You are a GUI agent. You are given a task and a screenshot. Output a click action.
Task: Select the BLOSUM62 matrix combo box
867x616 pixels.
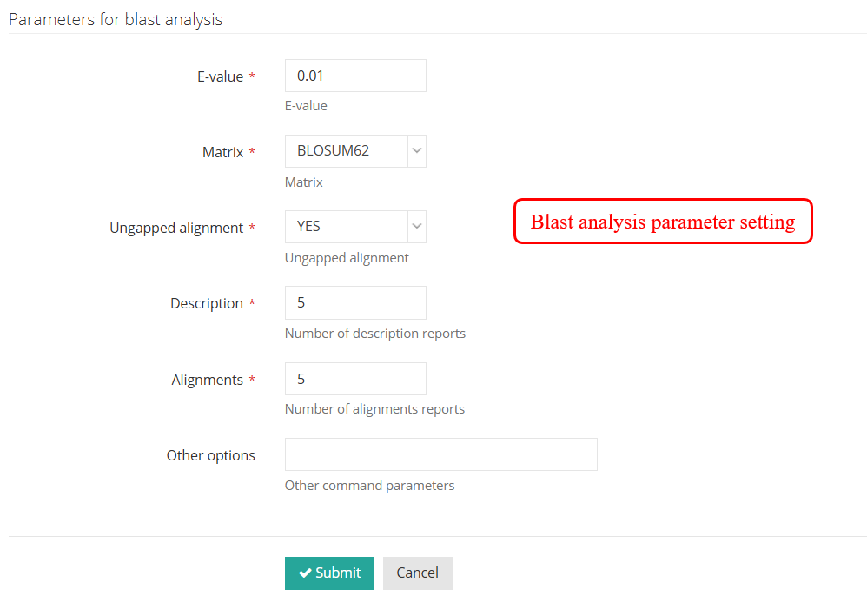346,151
